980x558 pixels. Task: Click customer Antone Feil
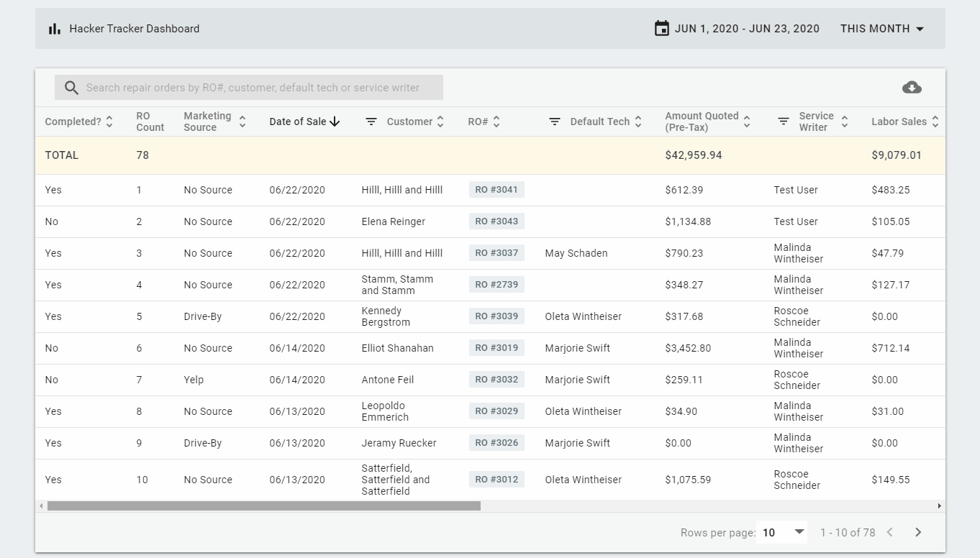[x=388, y=380]
